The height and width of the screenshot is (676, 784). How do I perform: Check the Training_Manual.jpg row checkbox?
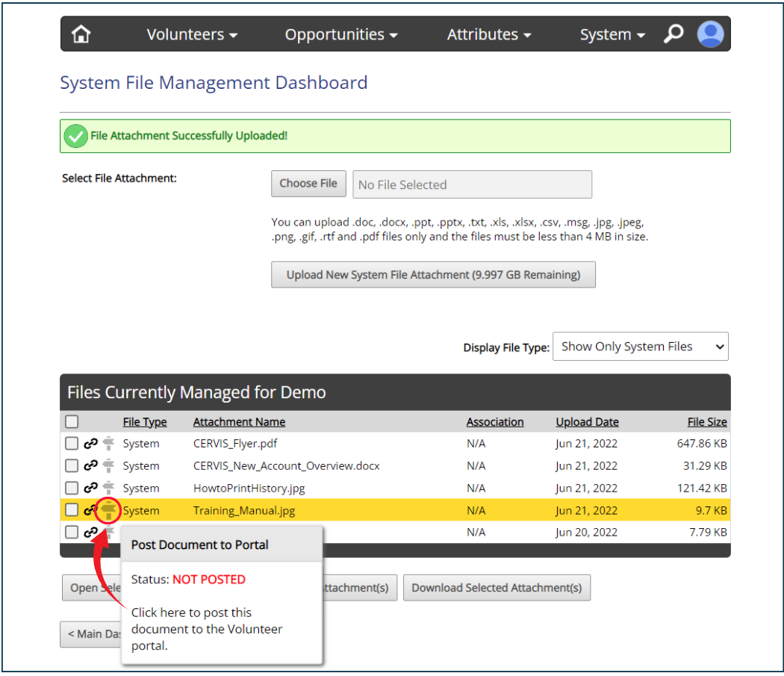(72, 510)
